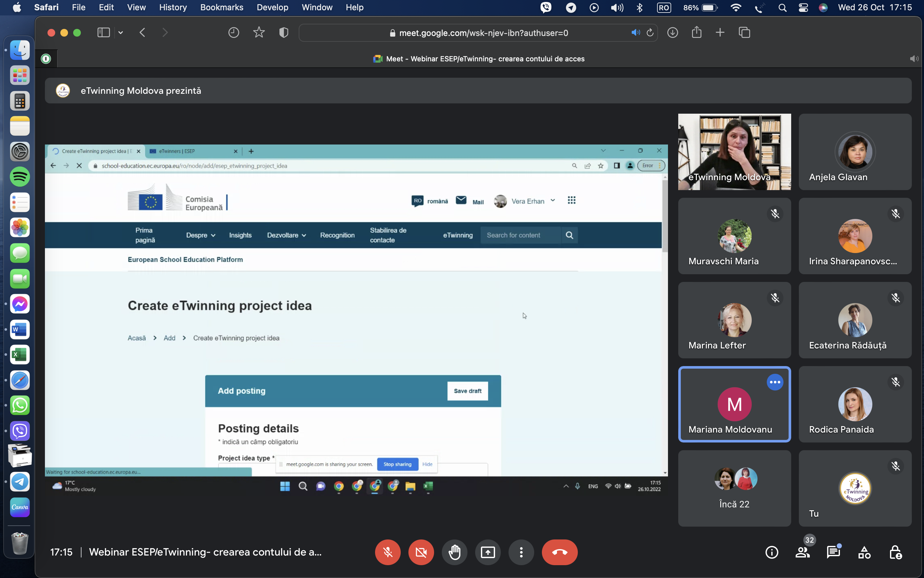
Task: Click the pinned tab with green icon
Action: tap(46, 58)
